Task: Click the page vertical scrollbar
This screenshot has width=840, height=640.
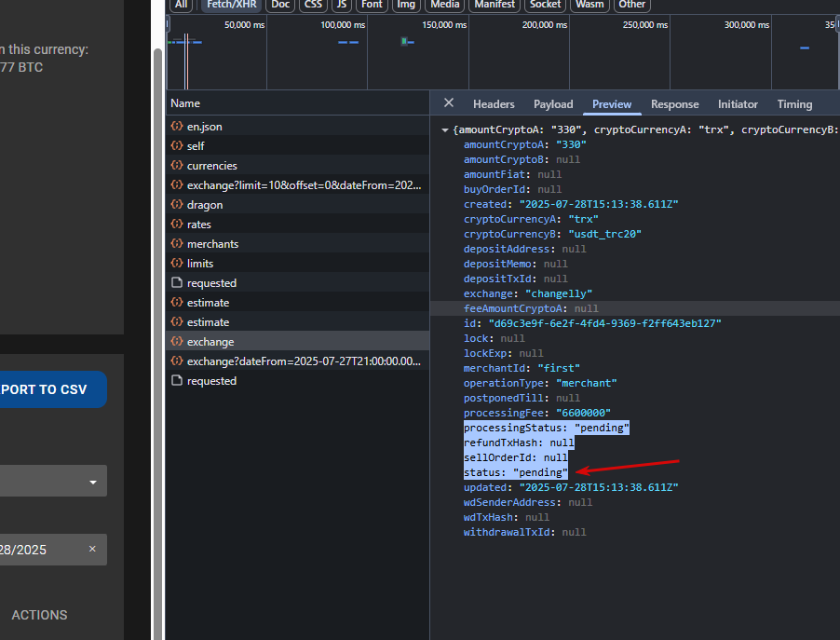Action: pos(157,343)
